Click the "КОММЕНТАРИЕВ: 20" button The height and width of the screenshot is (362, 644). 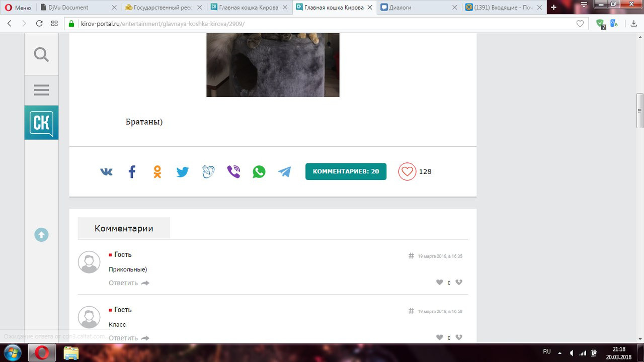pyautogui.click(x=346, y=171)
